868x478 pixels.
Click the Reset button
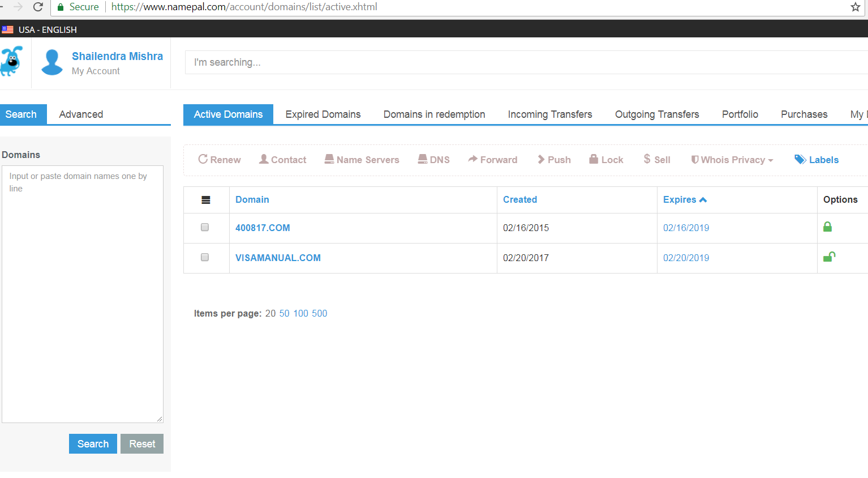click(x=142, y=444)
